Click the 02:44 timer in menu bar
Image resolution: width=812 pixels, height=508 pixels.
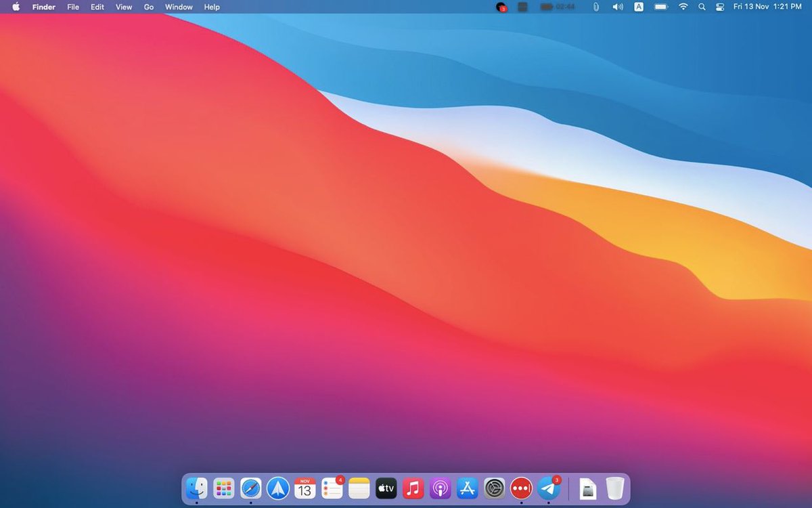pos(558,7)
